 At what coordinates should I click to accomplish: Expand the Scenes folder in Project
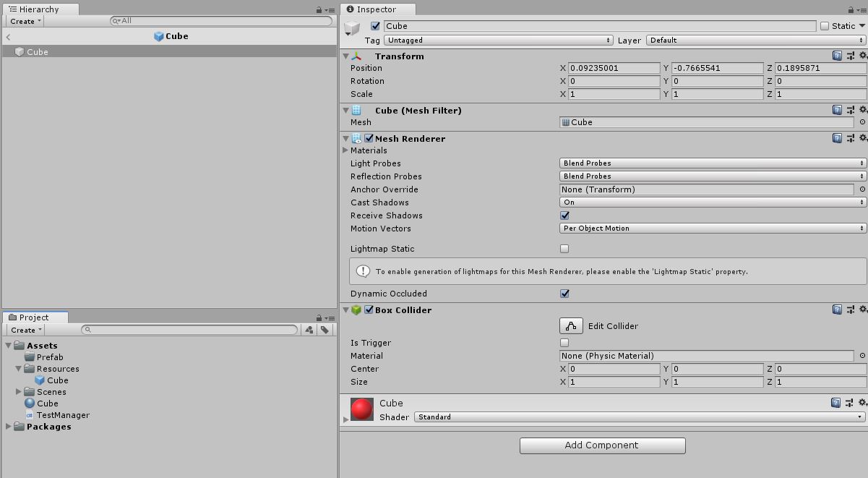click(20, 392)
